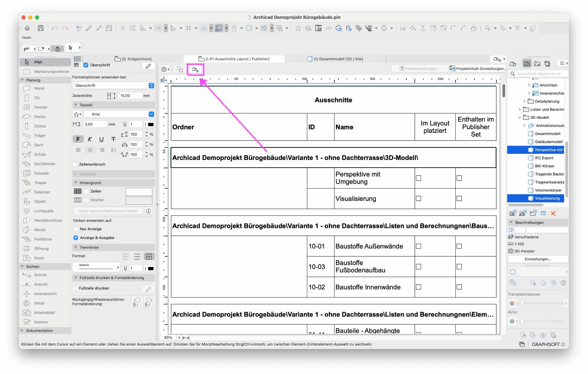The width and height of the screenshot is (588, 374).
Task: Check Im Layout platziert for Baustoffe Innenwände
Action: pos(418,287)
